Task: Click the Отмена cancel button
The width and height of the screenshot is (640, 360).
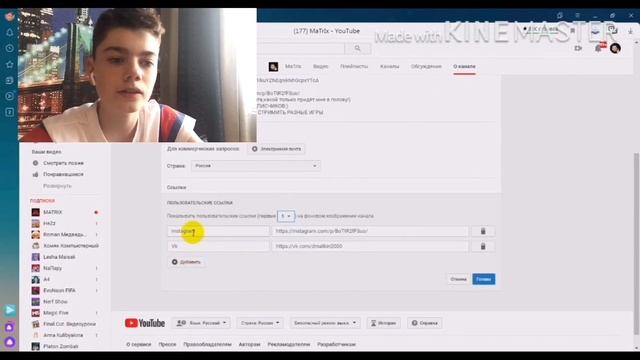Action: click(x=458, y=279)
